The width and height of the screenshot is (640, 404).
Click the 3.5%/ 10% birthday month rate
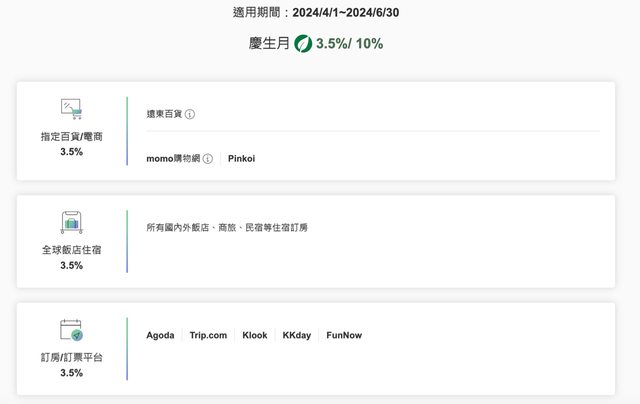pos(349,44)
